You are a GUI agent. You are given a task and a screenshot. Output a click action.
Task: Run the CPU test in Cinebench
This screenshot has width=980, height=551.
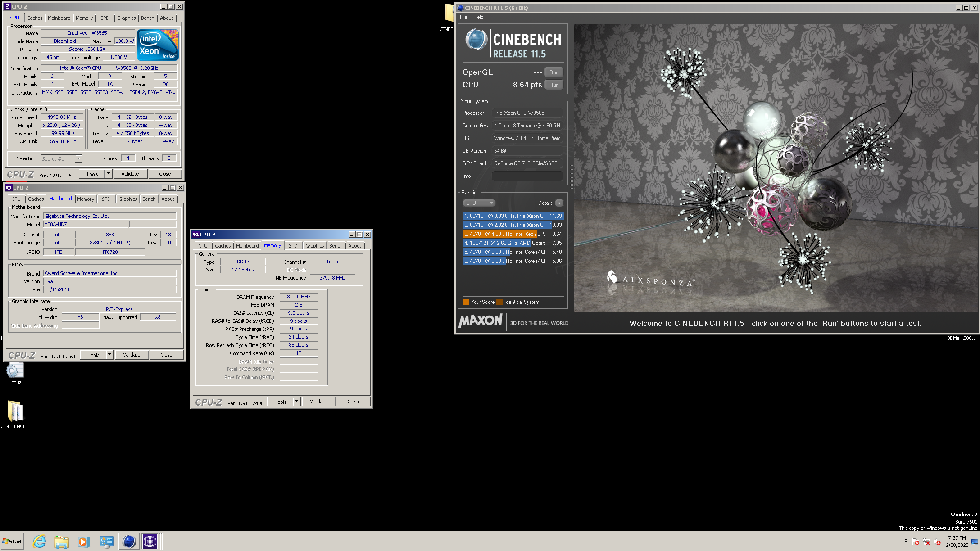point(554,85)
